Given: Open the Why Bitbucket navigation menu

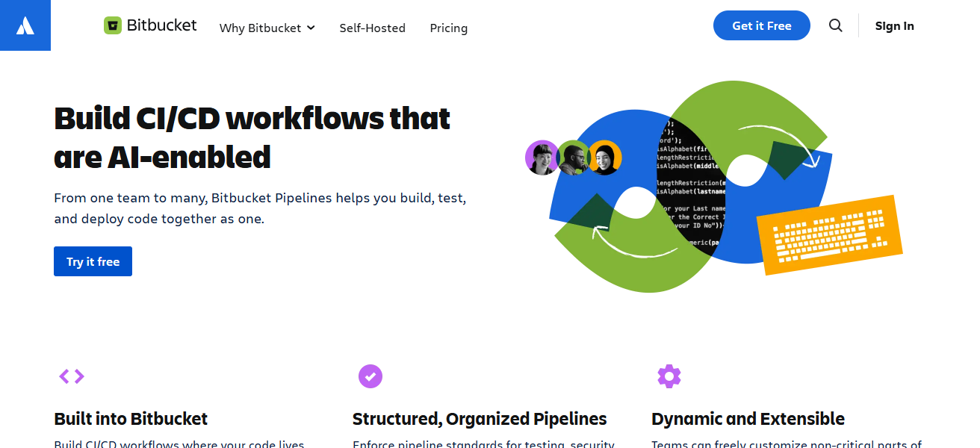Looking at the screenshot, I should (x=261, y=28).
